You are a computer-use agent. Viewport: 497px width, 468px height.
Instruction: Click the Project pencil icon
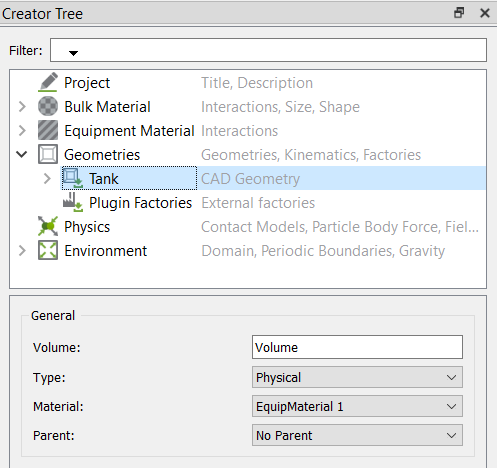click(x=48, y=82)
